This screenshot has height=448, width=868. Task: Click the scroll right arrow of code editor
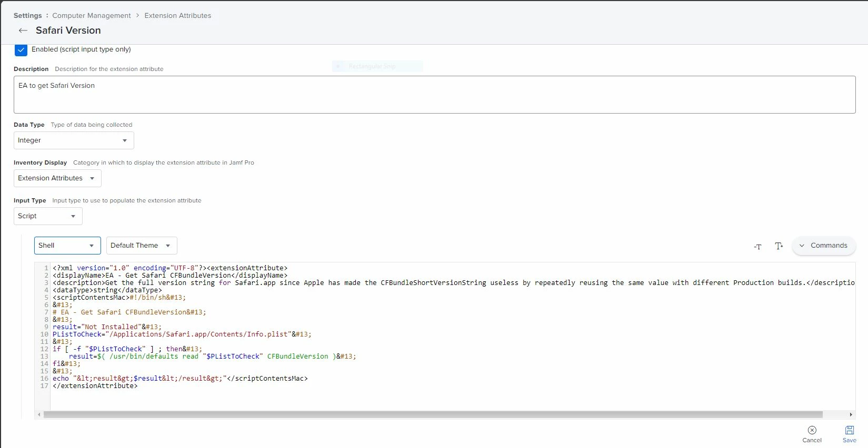[851, 414]
